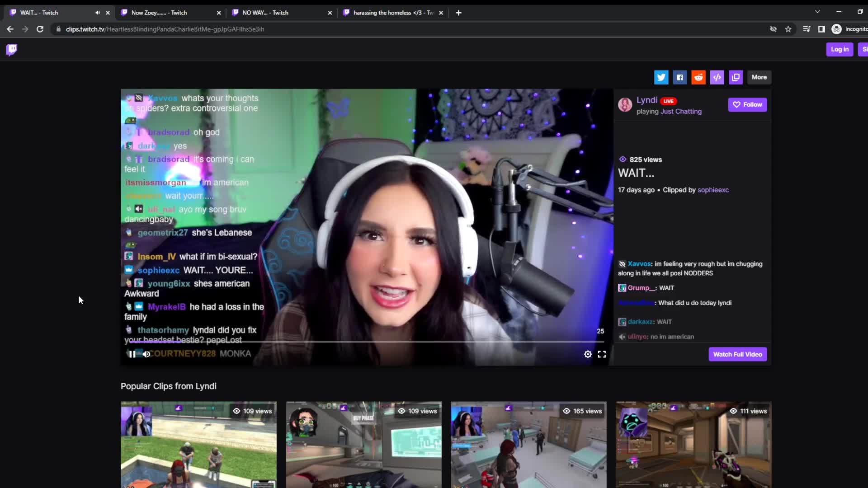Viewport: 868px width, 488px height.
Task: Open player settings gear
Action: pos(588,354)
